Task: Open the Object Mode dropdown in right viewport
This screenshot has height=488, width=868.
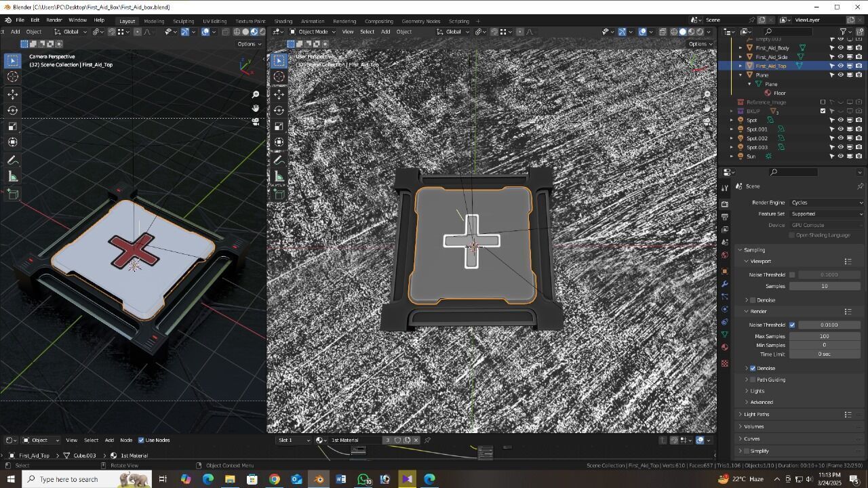Action: click(312, 32)
